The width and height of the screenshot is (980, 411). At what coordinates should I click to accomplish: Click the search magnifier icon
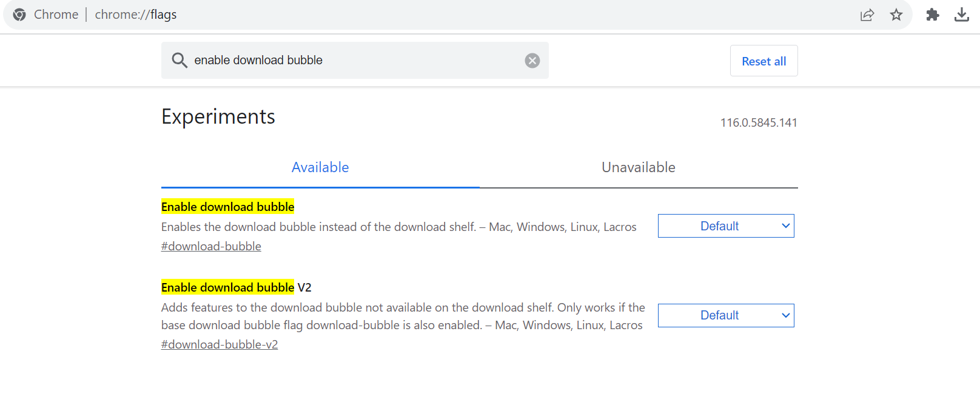click(179, 60)
